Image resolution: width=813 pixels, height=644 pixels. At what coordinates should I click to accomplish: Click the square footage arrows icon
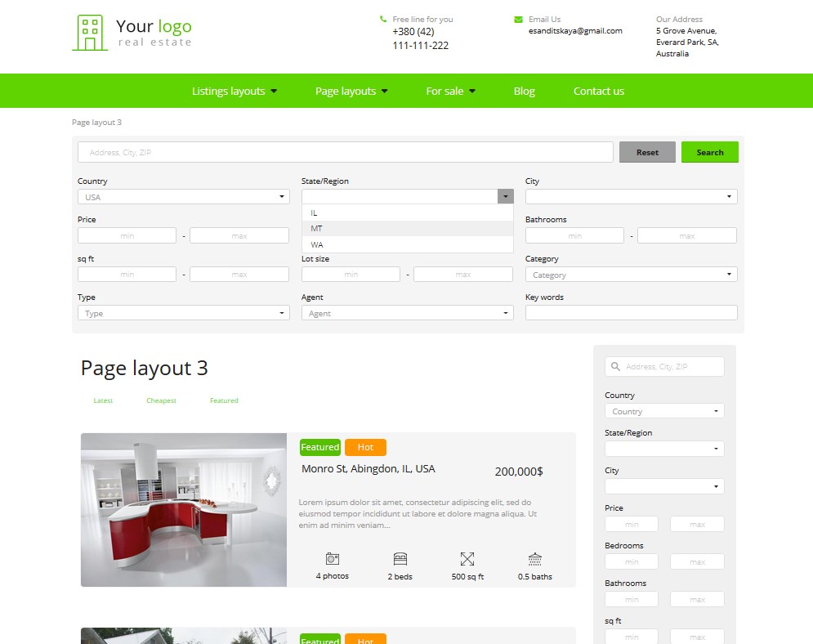coord(467,558)
